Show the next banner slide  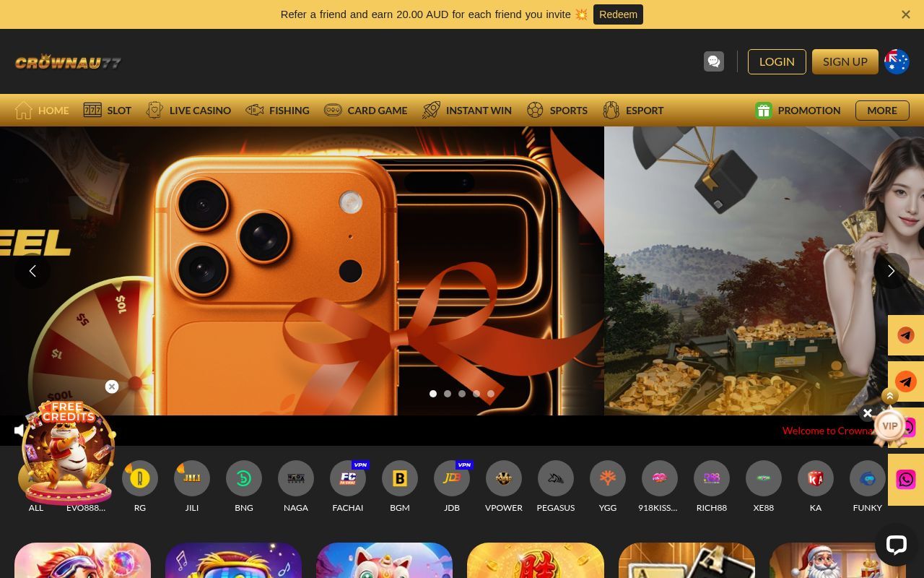coord(891,271)
